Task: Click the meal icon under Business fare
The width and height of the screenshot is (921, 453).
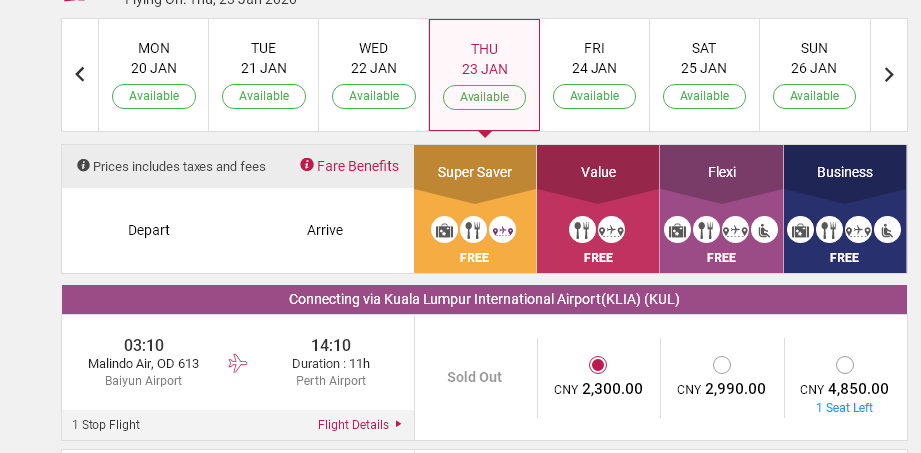Action: (829, 230)
